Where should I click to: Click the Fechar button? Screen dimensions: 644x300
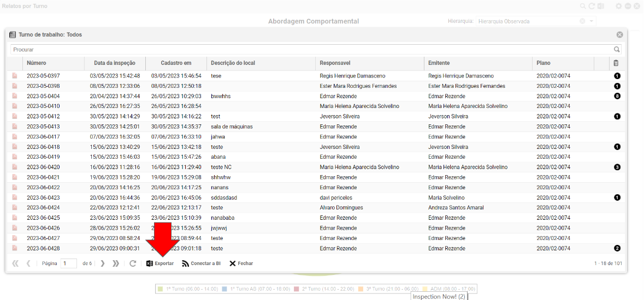point(241,263)
